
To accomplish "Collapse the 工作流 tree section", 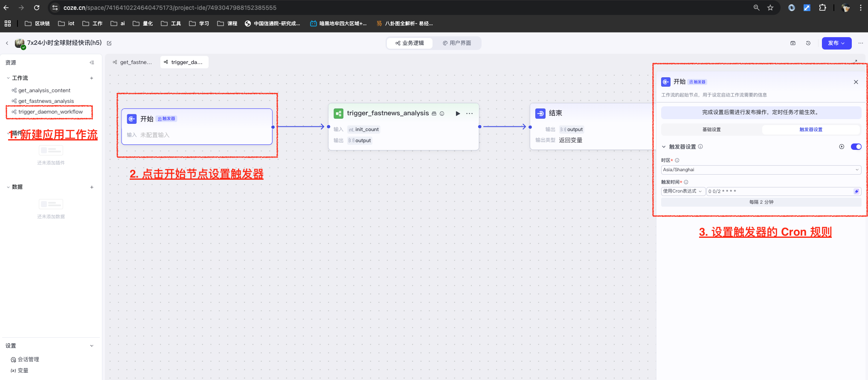I will 8,78.
